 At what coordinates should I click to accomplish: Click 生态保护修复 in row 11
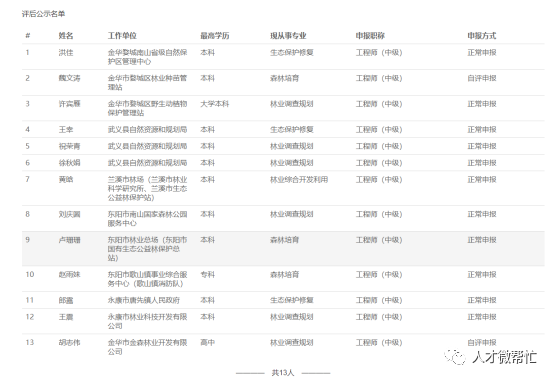point(292,300)
